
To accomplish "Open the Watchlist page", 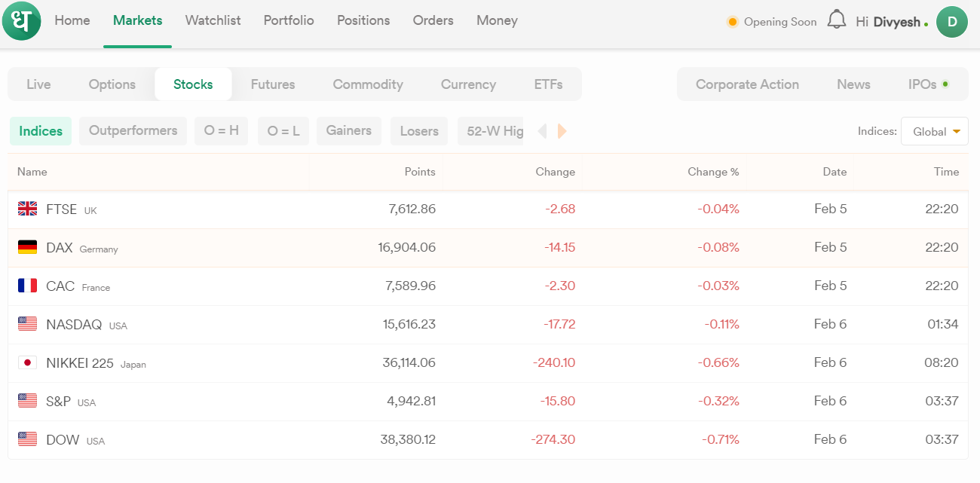I will pyautogui.click(x=213, y=20).
